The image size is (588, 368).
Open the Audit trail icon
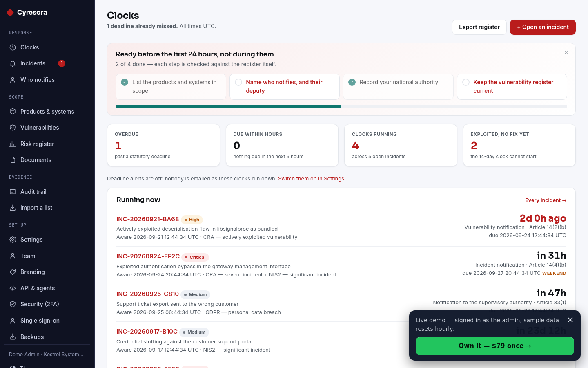[13, 192]
